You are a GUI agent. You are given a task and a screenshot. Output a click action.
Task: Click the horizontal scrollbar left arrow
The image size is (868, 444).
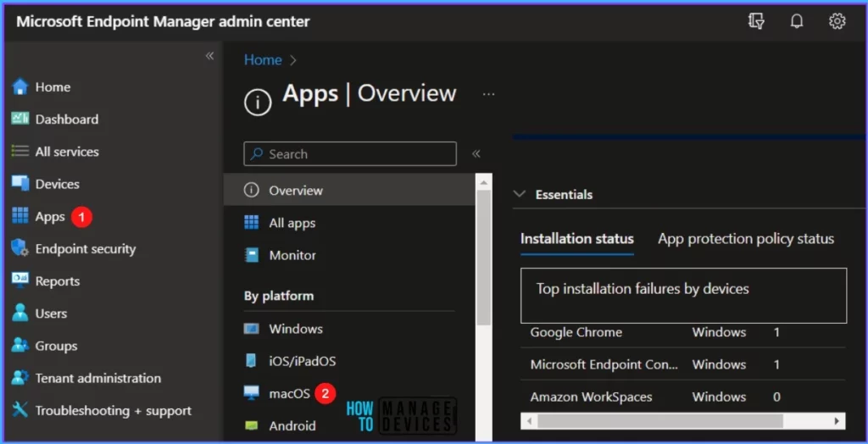529,421
